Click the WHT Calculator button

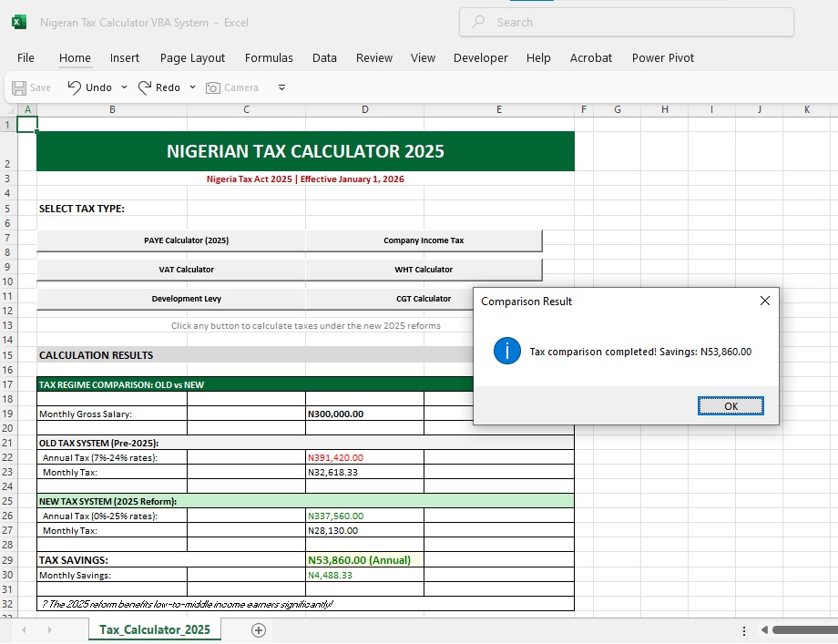click(424, 270)
